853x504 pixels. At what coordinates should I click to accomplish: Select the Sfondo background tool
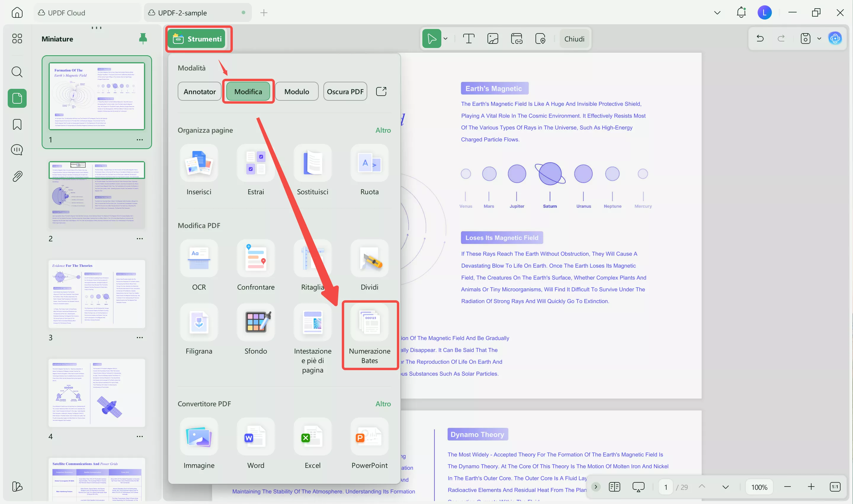tap(256, 323)
